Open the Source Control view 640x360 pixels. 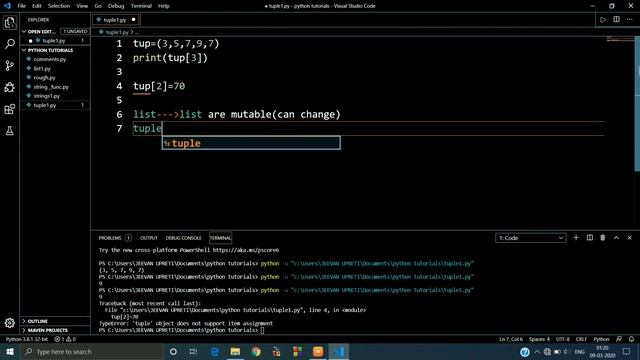coord(9,65)
